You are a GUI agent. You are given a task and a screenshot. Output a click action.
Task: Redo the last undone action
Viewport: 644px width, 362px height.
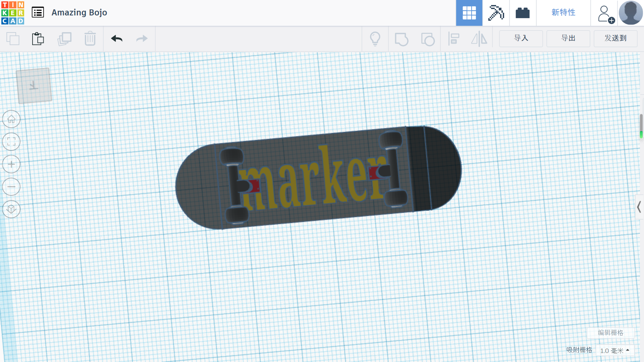[x=142, y=39]
